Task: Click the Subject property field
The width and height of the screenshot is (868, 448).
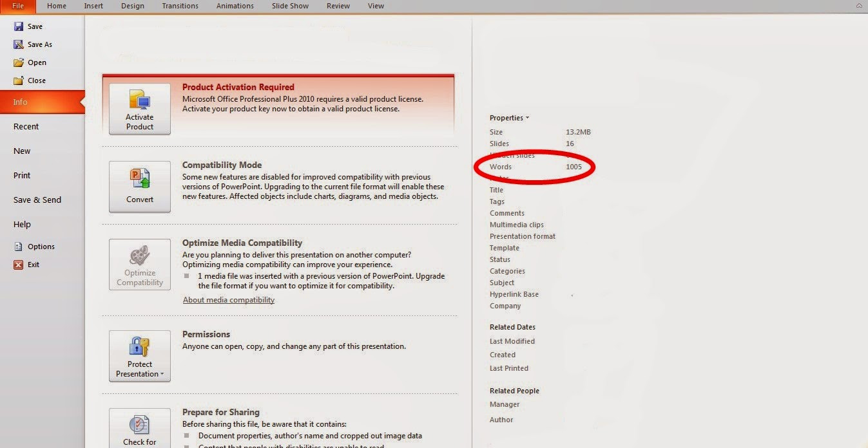Action: click(x=502, y=283)
